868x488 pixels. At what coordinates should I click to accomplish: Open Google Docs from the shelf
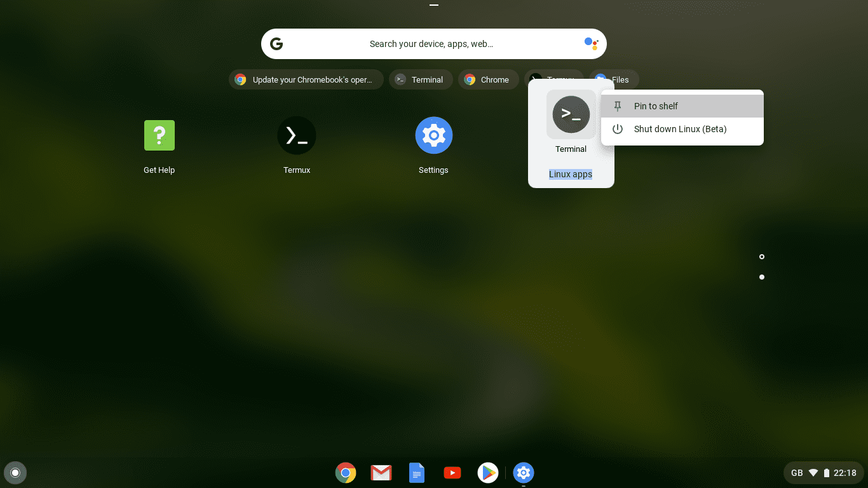[x=416, y=473]
